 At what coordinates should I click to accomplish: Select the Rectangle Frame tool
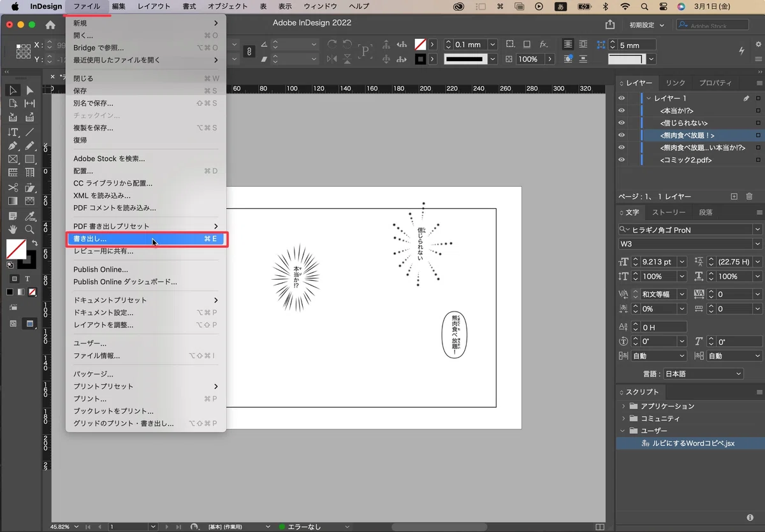(x=13, y=159)
